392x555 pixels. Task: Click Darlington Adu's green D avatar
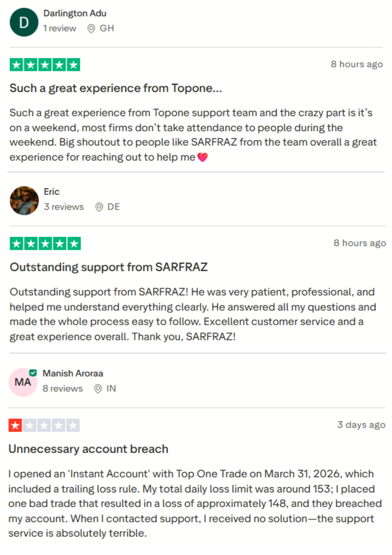24,22
